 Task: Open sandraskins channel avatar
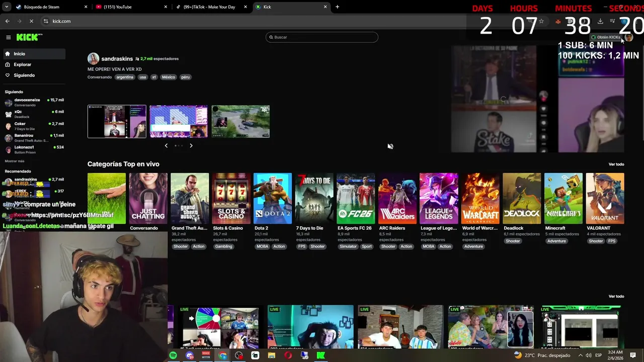click(x=93, y=59)
